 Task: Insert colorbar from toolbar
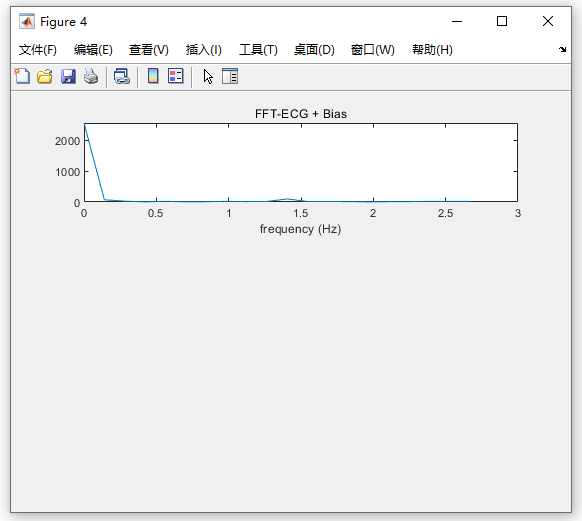pos(153,76)
